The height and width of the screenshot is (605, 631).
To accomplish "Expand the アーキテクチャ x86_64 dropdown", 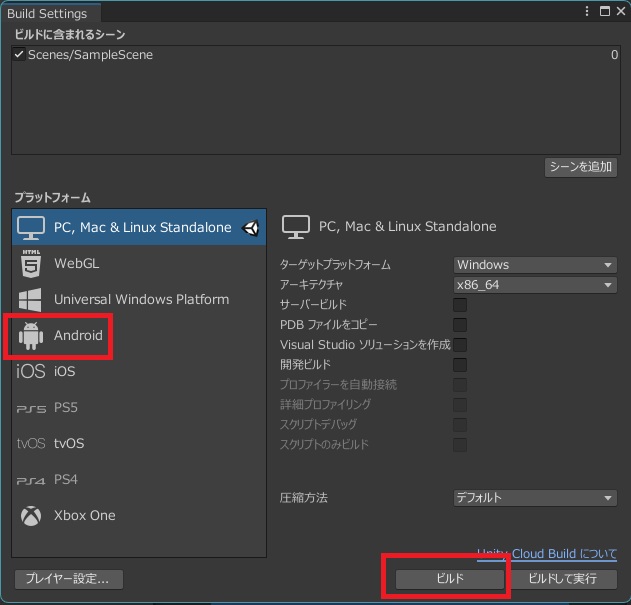I will pyautogui.click(x=535, y=285).
